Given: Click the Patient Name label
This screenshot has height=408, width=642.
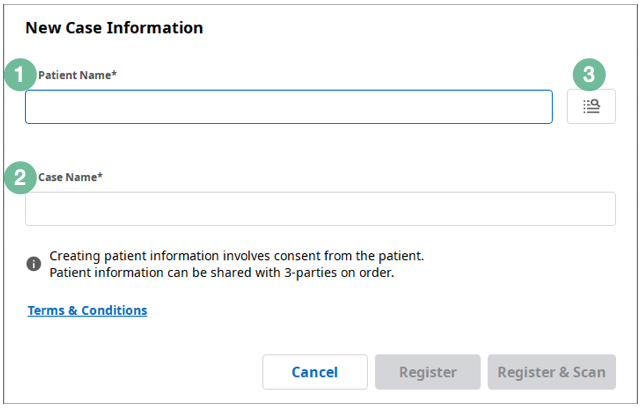Looking at the screenshot, I should pyautogui.click(x=77, y=75).
